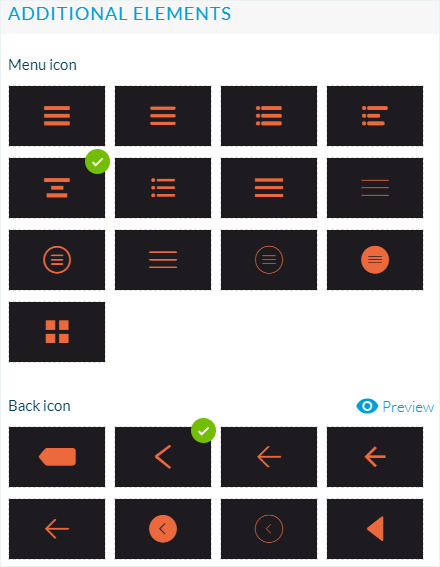The image size is (440, 567).
Task: Pick the solid triangle back icon
Action: pyautogui.click(x=375, y=529)
